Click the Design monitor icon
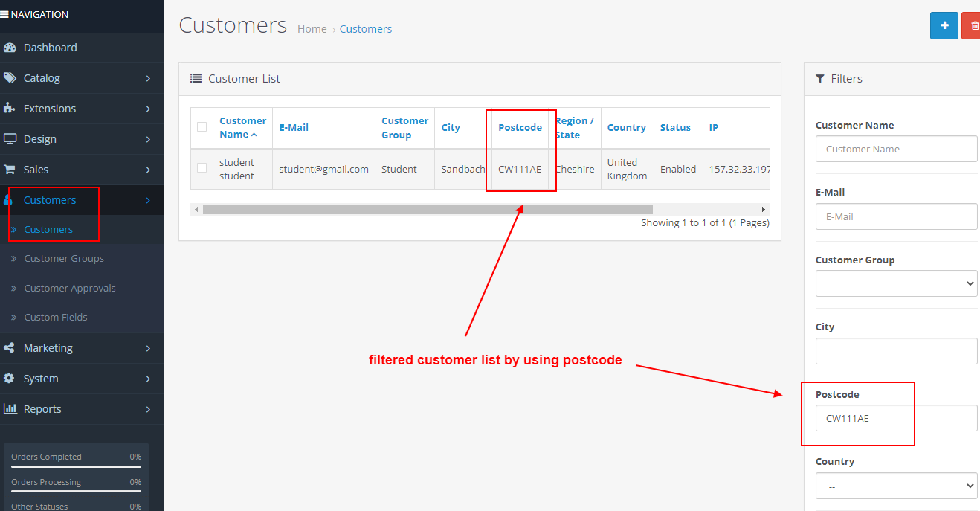 pyautogui.click(x=9, y=138)
